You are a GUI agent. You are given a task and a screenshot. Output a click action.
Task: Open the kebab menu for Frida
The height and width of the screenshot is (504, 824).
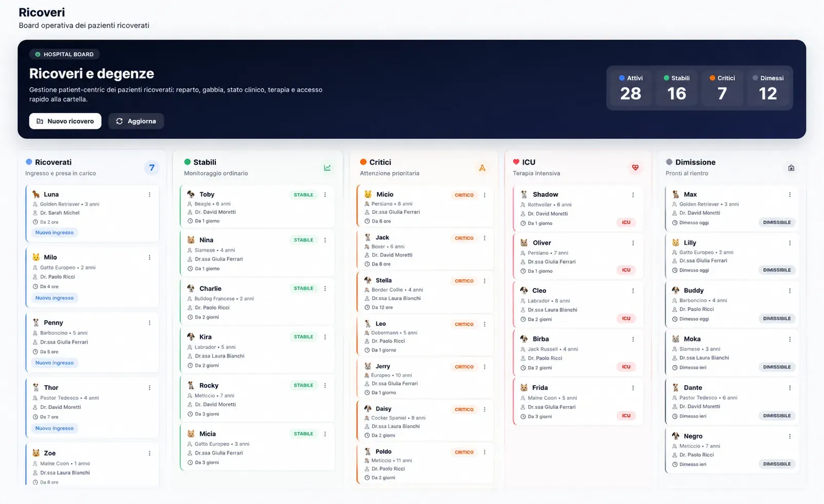pyautogui.click(x=633, y=388)
